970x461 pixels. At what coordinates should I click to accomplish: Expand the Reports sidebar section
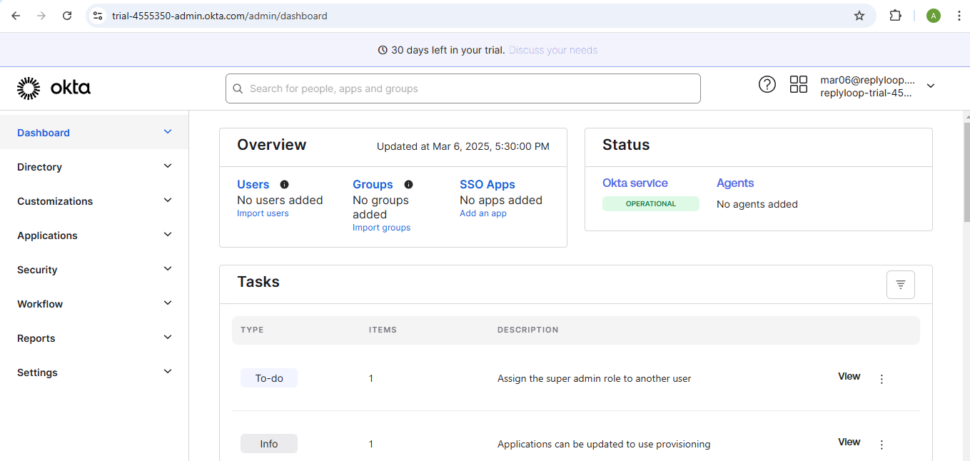tap(168, 337)
